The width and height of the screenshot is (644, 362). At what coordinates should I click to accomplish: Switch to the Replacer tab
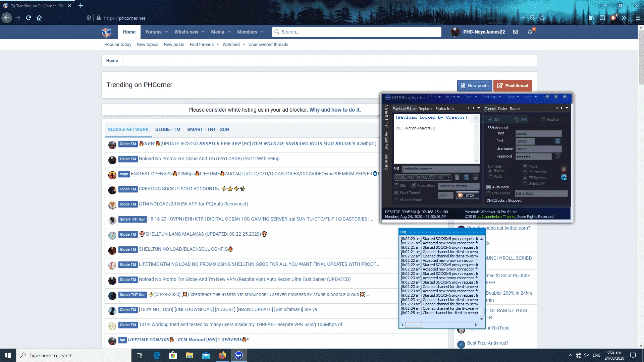point(426,109)
